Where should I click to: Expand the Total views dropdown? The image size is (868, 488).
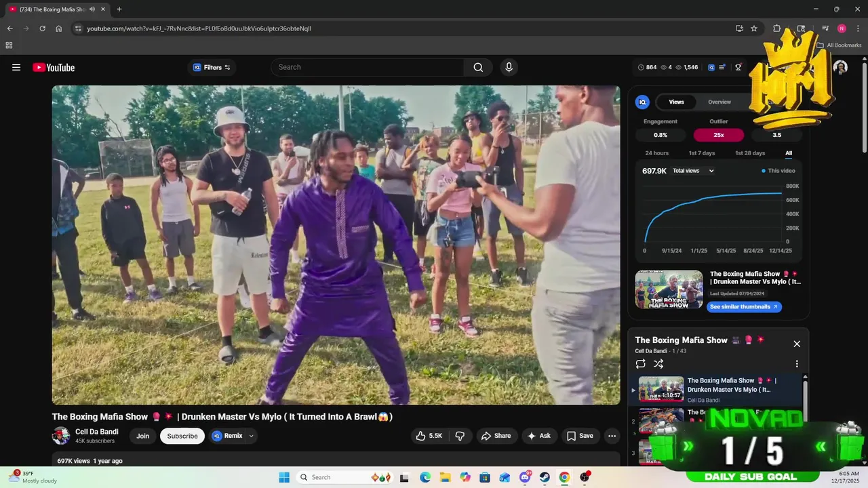click(693, 171)
